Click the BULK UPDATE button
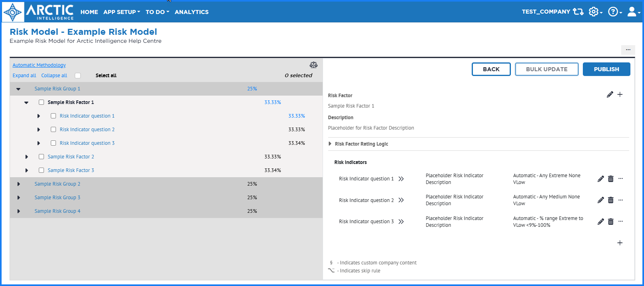 pyautogui.click(x=547, y=69)
